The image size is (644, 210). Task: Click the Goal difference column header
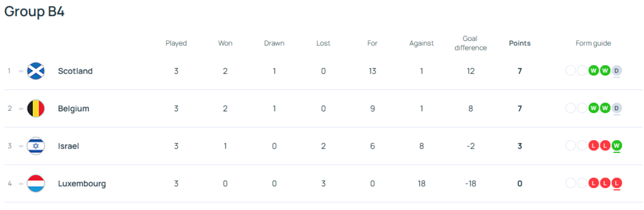(x=470, y=44)
